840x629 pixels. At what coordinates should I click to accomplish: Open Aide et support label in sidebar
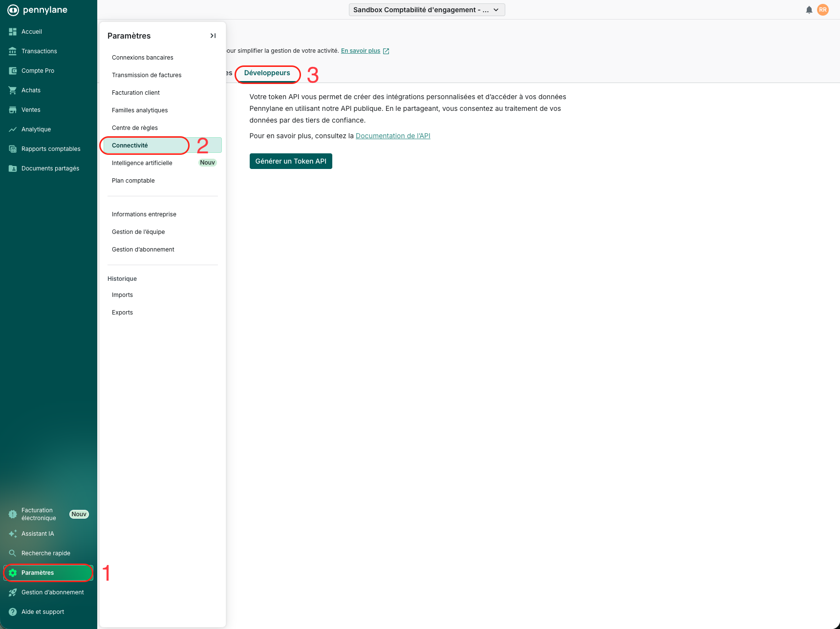point(43,612)
